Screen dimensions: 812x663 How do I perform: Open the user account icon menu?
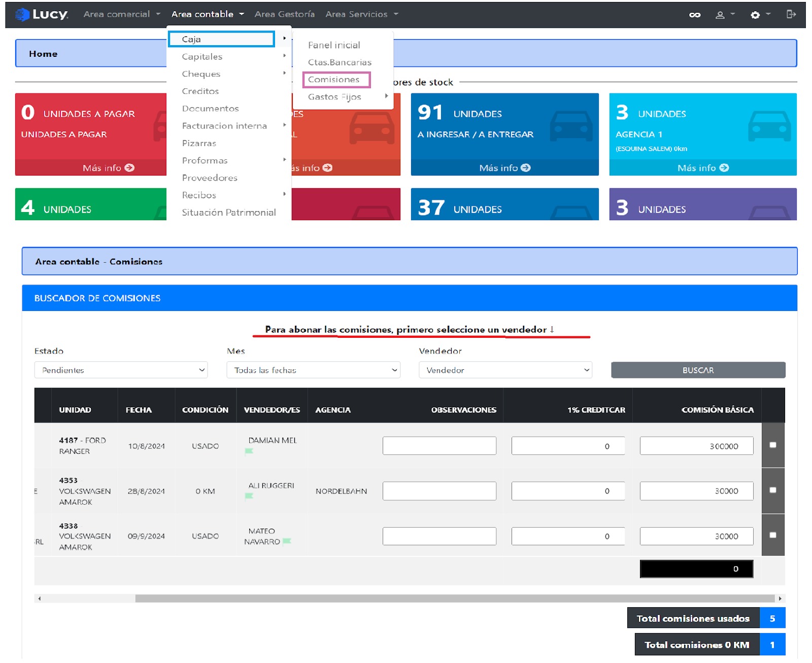tap(725, 15)
